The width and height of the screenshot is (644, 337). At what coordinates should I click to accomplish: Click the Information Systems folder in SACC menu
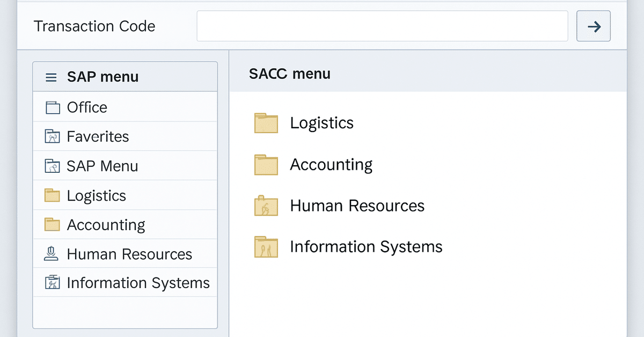[x=265, y=247]
